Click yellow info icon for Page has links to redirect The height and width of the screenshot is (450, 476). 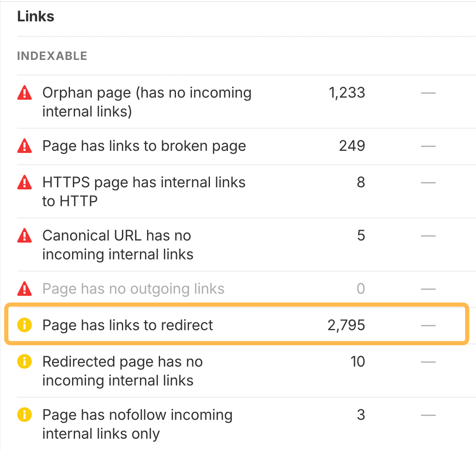(x=25, y=325)
